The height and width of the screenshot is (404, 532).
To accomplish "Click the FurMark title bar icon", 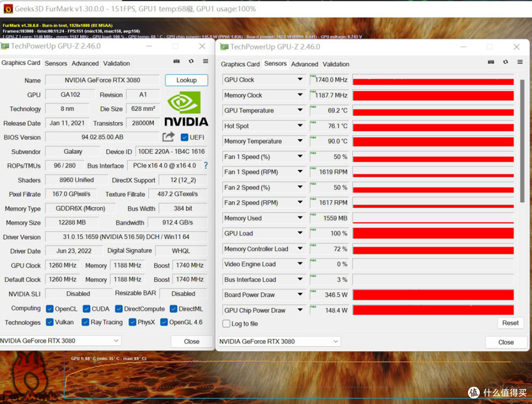I will click(8, 9).
